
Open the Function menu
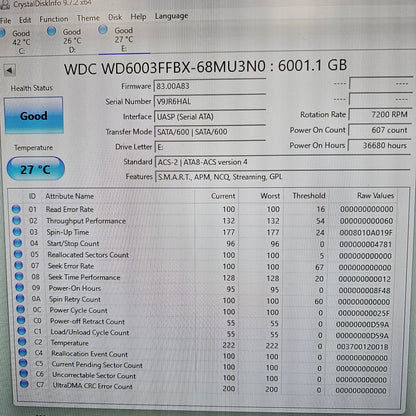click(54, 19)
